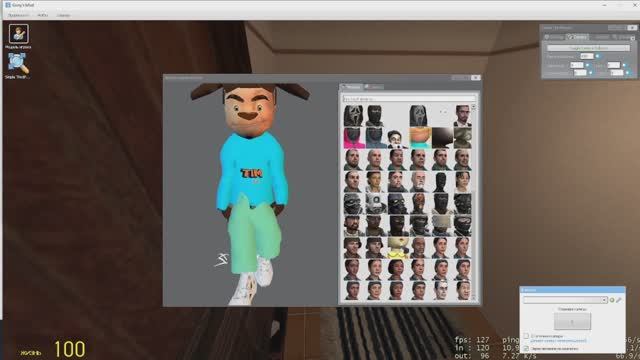Screen dimensions: 640x360
Task: Pick the solid black silhouette head model
Action: point(442,182)
